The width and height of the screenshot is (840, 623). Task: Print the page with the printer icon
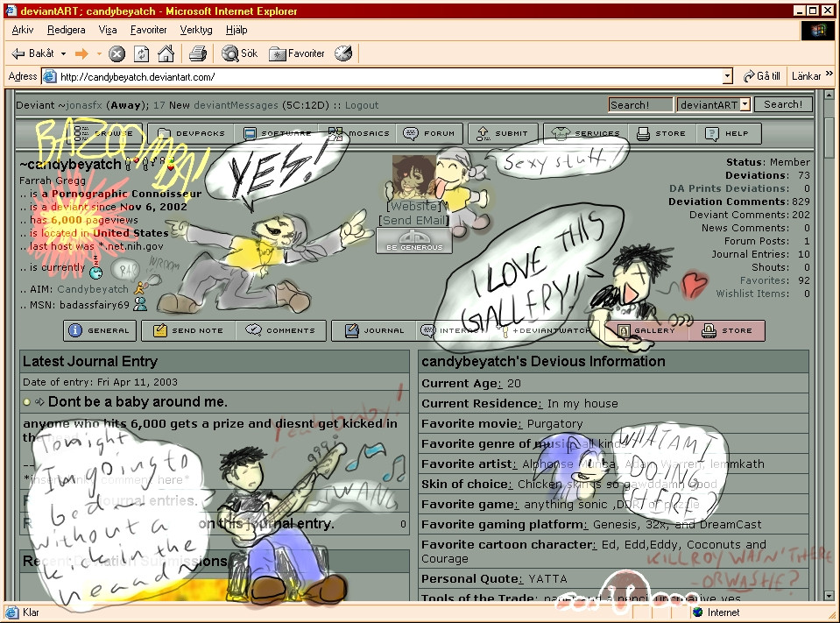coord(198,53)
